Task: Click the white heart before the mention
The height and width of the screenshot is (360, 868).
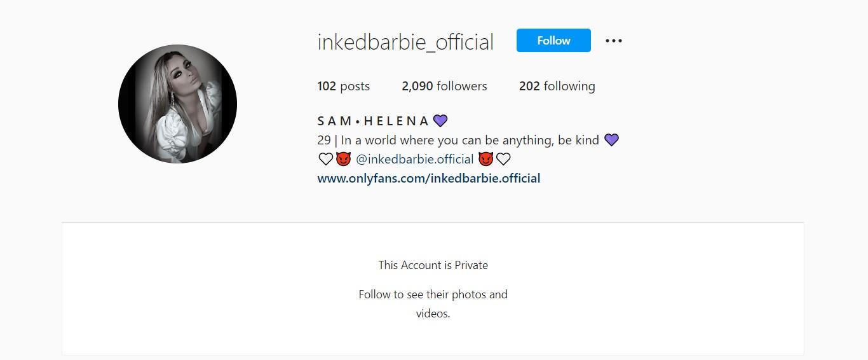Action: [325, 159]
